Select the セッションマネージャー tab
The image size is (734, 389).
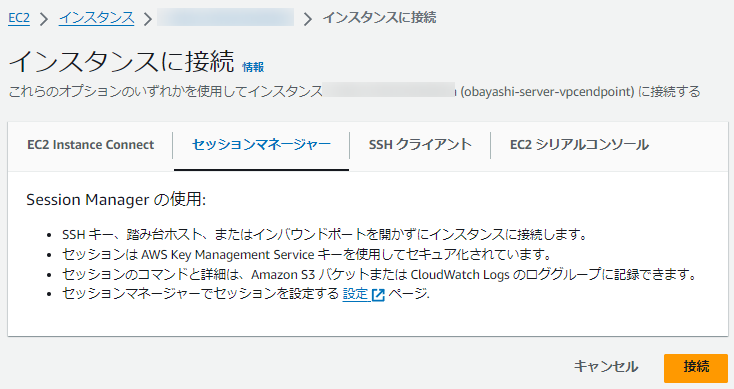pyautogui.click(x=261, y=145)
